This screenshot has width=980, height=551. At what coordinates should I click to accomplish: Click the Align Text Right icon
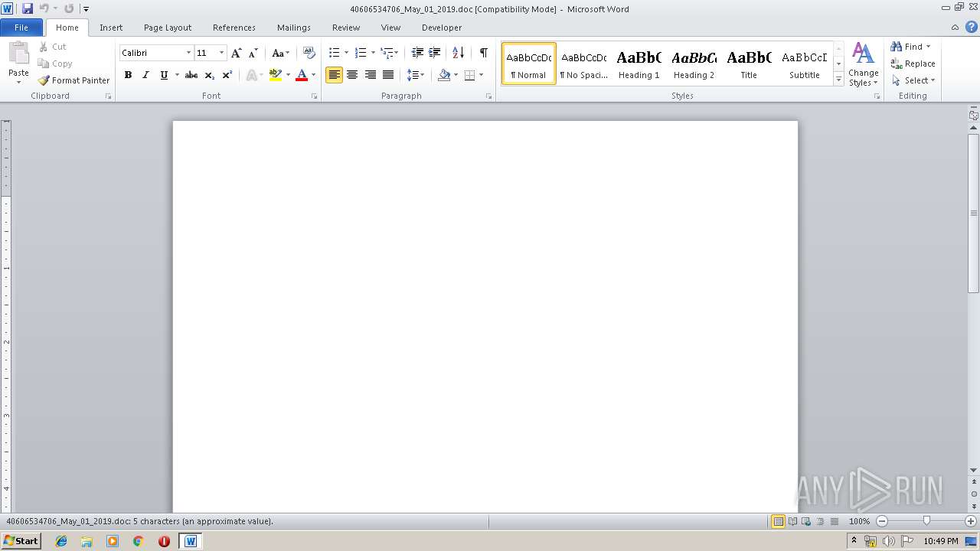(371, 75)
